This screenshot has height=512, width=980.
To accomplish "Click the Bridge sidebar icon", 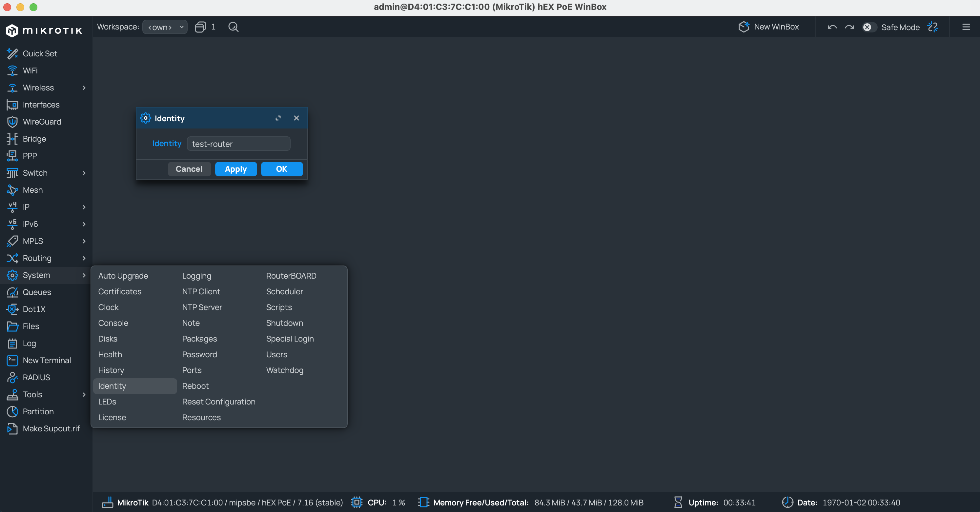I will pyautogui.click(x=12, y=139).
